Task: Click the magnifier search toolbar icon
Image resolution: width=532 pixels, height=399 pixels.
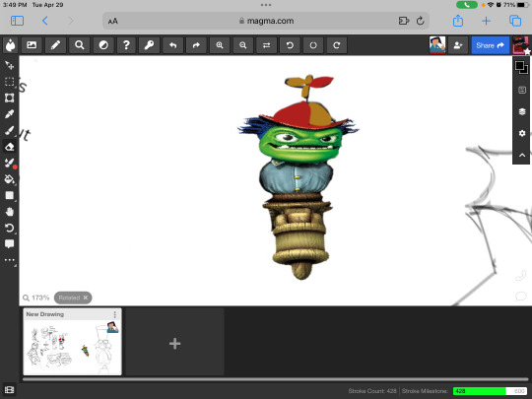Action: (x=80, y=45)
